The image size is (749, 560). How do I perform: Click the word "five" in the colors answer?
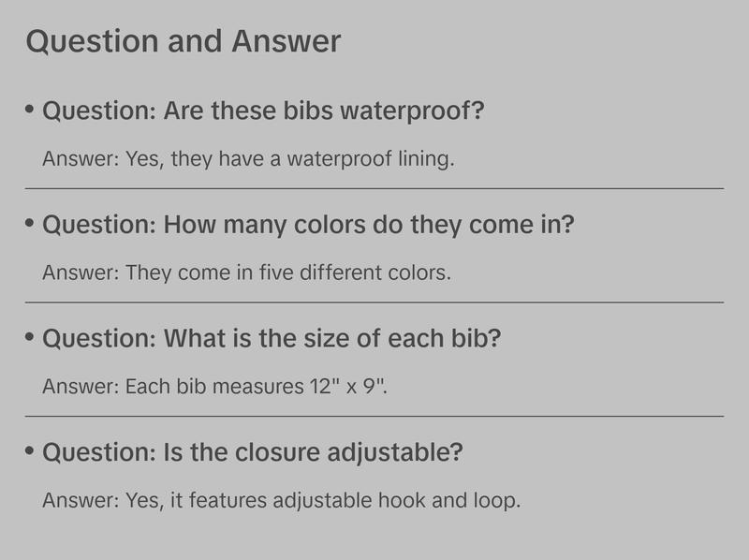(x=285, y=273)
